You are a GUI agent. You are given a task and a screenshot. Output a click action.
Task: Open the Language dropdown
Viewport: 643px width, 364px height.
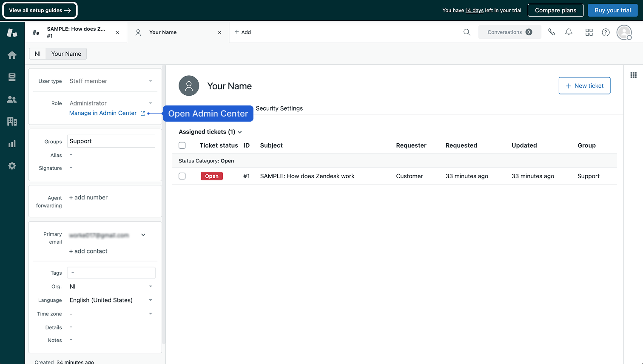click(x=111, y=300)
